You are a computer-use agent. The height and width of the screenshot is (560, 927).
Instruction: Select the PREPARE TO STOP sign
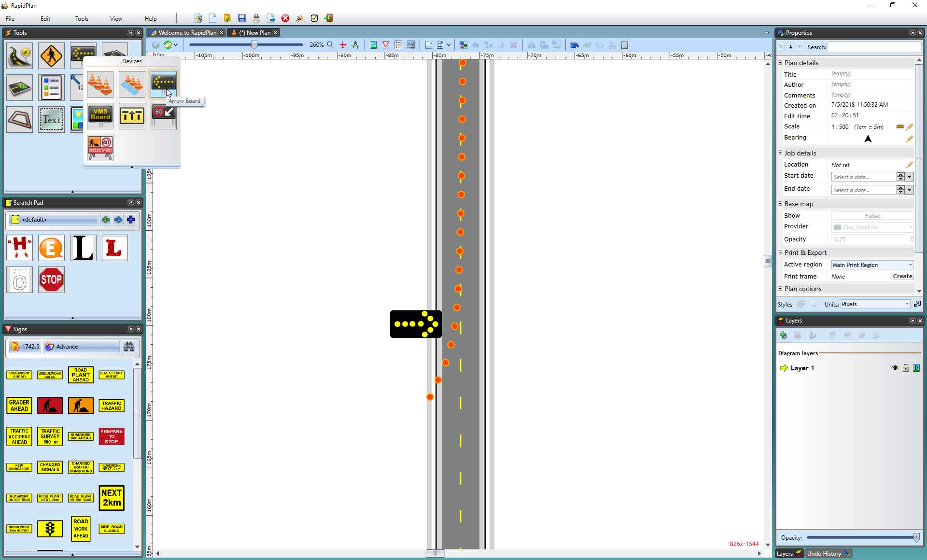(112, 436)
